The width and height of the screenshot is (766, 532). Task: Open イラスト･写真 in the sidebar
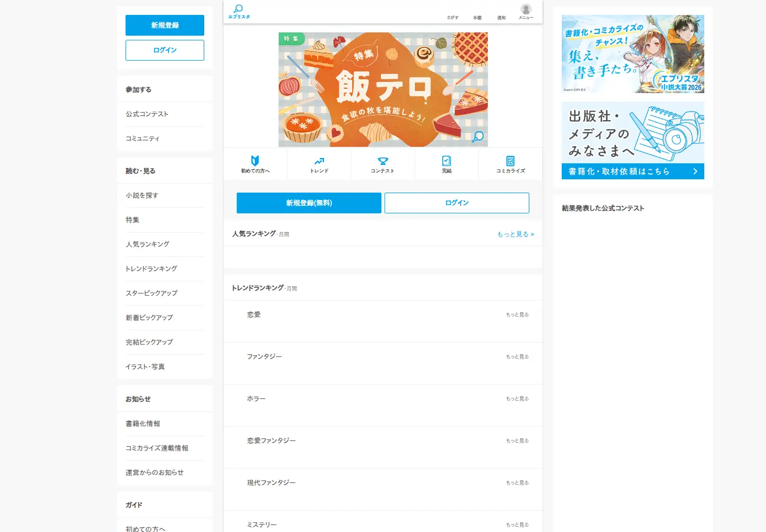(x=165, y=367)
